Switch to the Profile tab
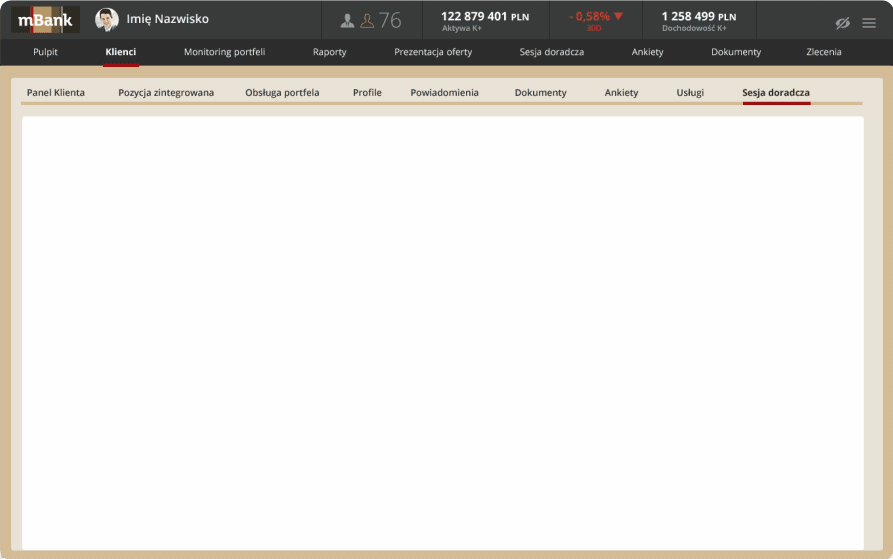This screenshot has width=893, height=559. (367, 93)
